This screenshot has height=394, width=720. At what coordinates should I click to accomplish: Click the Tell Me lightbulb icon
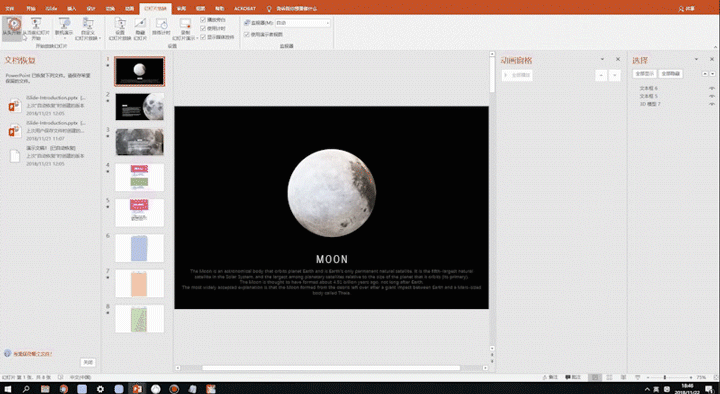(269, 8)
